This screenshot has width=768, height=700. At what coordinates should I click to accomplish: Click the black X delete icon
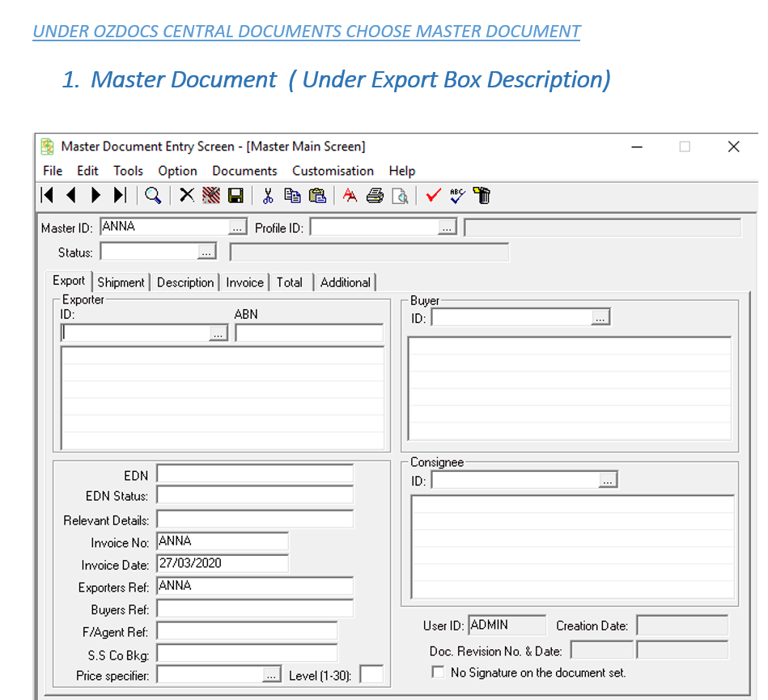click(x=187, y=196)
